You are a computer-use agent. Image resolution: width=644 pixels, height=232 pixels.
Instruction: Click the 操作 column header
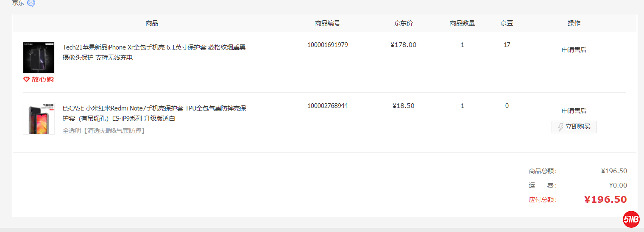coord(574,23)
